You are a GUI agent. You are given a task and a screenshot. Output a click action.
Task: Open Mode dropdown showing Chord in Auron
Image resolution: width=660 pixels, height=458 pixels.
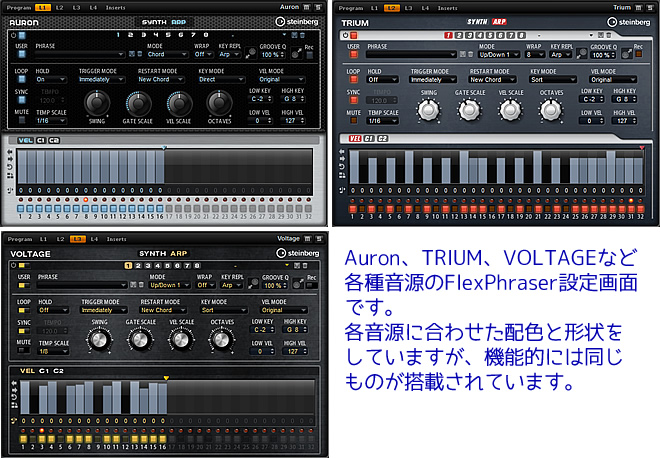click(x=167, y=54)
